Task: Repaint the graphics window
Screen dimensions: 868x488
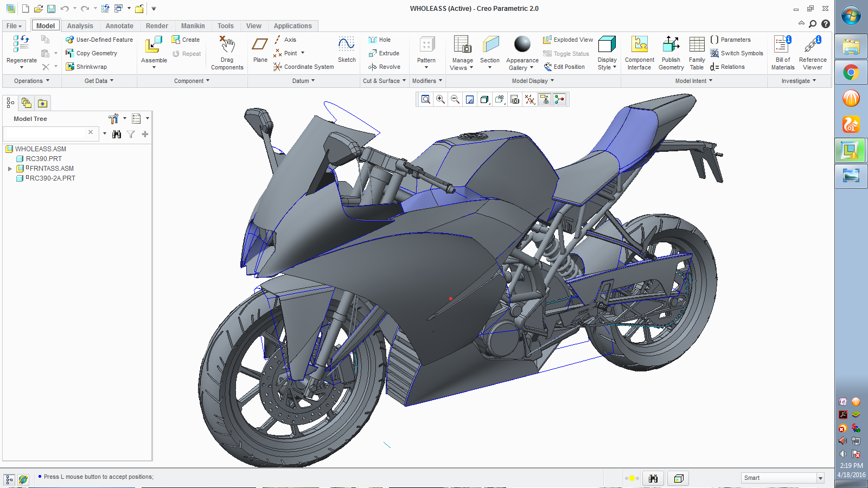Action: pyautogui.click(x=470, y=99)
